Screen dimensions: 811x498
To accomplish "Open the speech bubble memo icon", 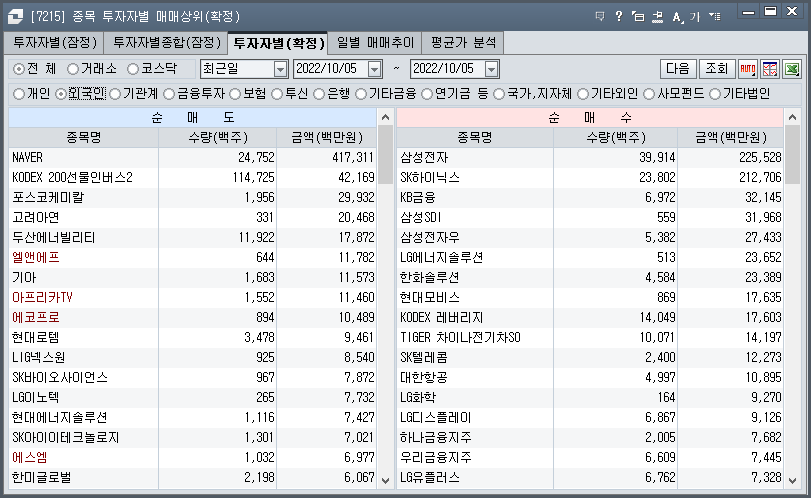I will point(600,17).
